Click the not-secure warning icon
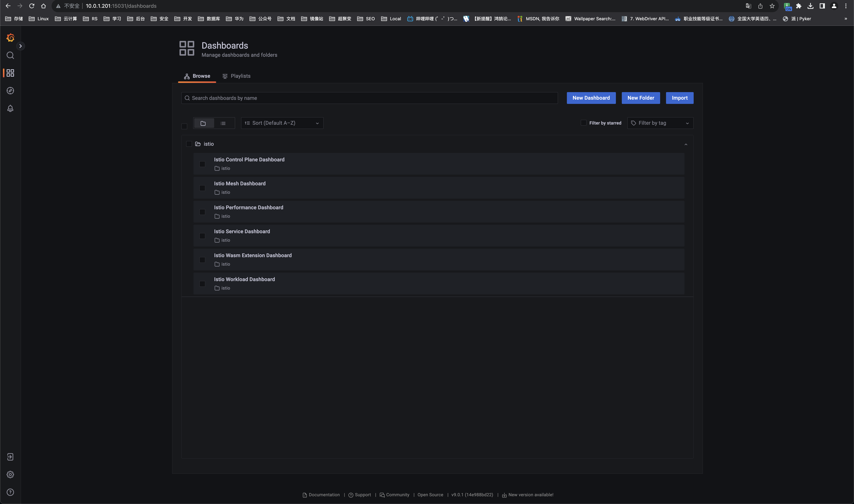The width and height of the screenshot is (854, 504). 58,6
